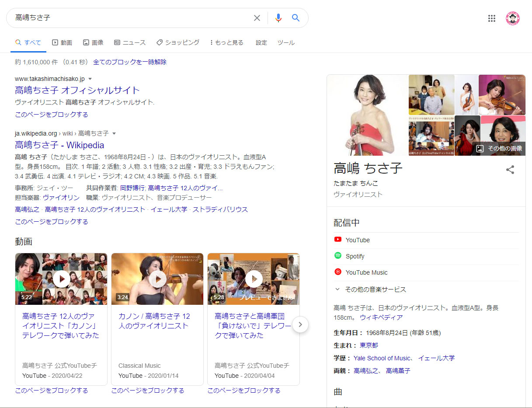Open 高嶋弘之 related link under Wikipedia result

pyautogui.click(x=27, y=209)
